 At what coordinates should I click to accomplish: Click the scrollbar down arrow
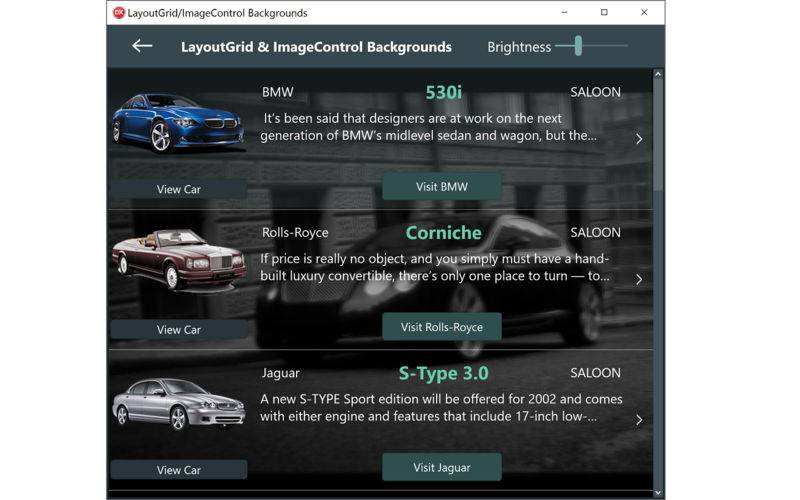click(658, 493)
